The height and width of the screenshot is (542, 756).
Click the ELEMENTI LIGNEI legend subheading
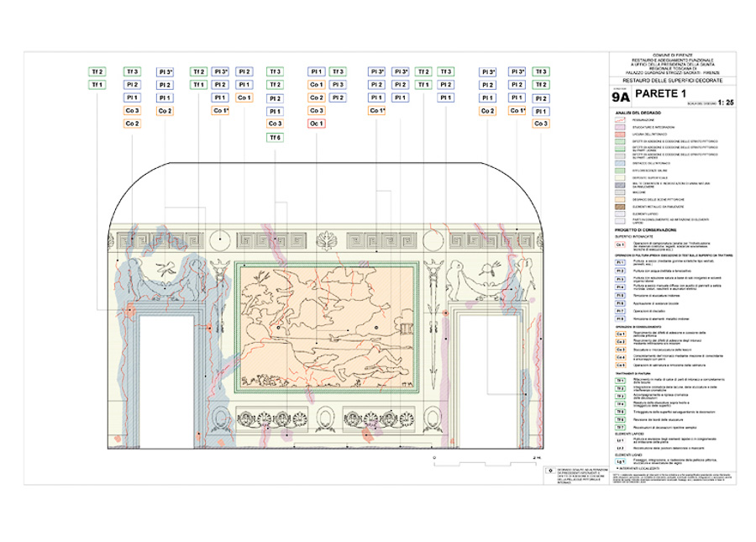[x=628, y=455]
